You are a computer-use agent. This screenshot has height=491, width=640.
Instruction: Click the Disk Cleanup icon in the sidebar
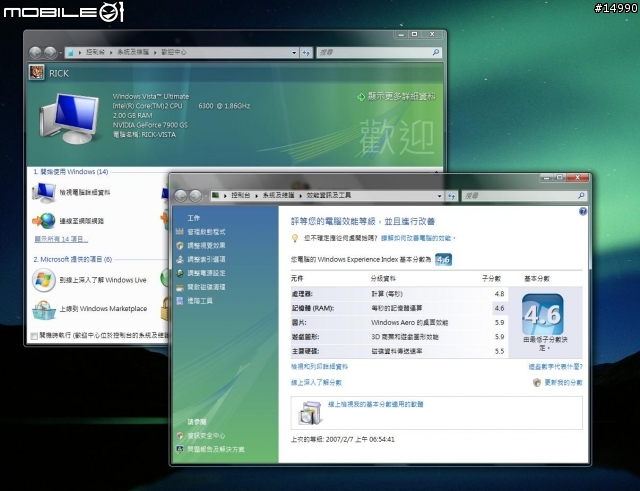pyautogui.click(x=180, y=287)
